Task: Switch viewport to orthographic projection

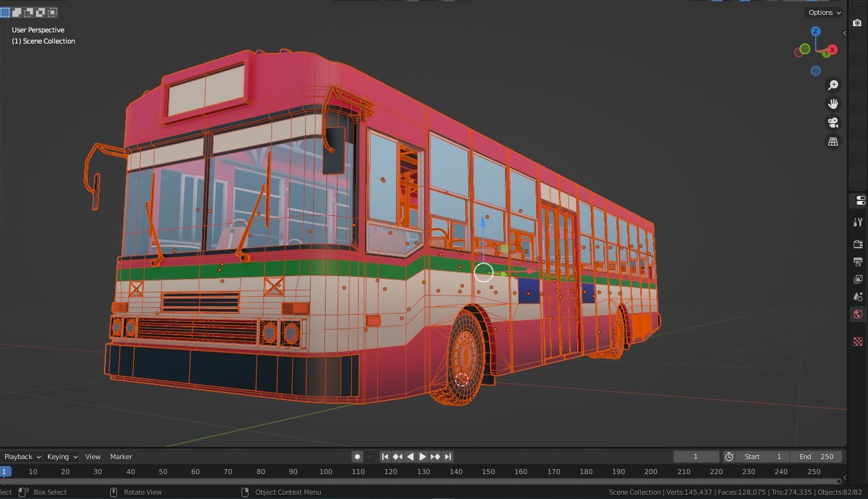Action: [833, 141]
